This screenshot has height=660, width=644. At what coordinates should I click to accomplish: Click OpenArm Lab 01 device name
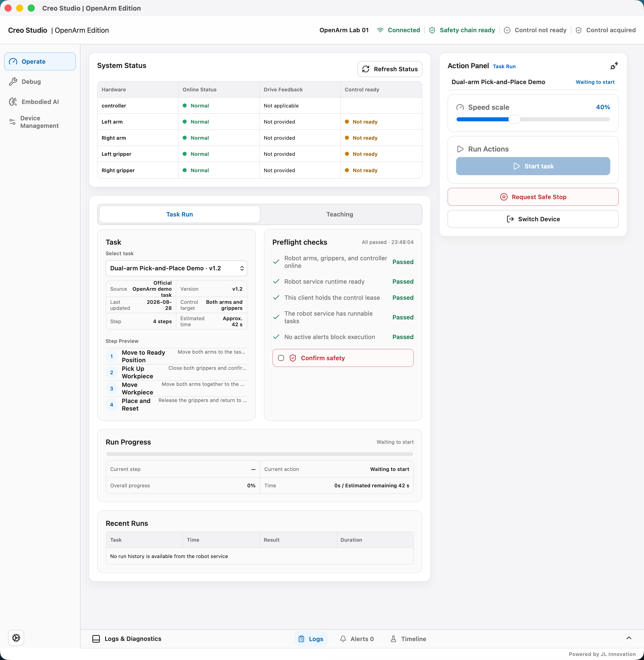344,30
